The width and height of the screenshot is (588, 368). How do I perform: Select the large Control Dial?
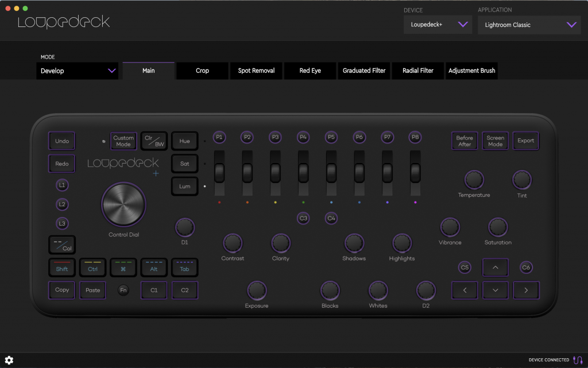(123, 204)
